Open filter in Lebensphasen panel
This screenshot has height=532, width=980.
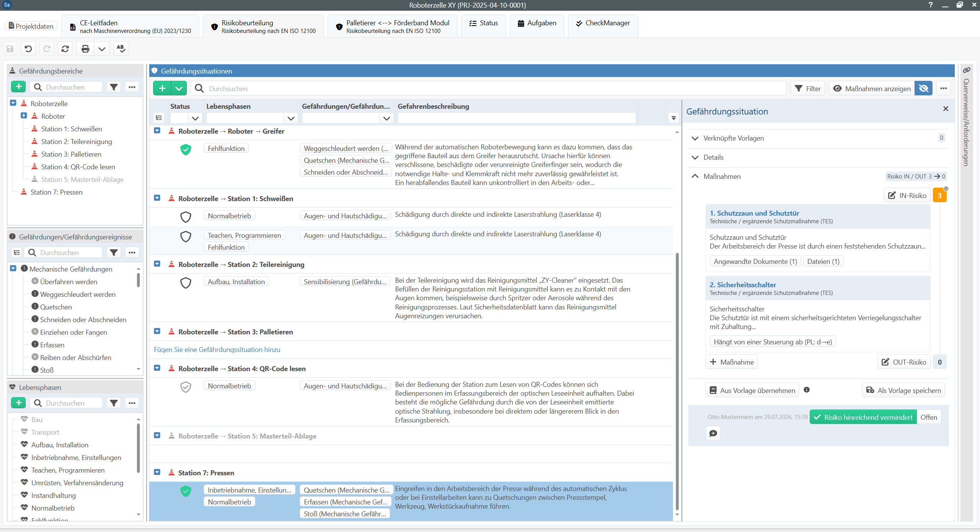(x=114, y=403)
